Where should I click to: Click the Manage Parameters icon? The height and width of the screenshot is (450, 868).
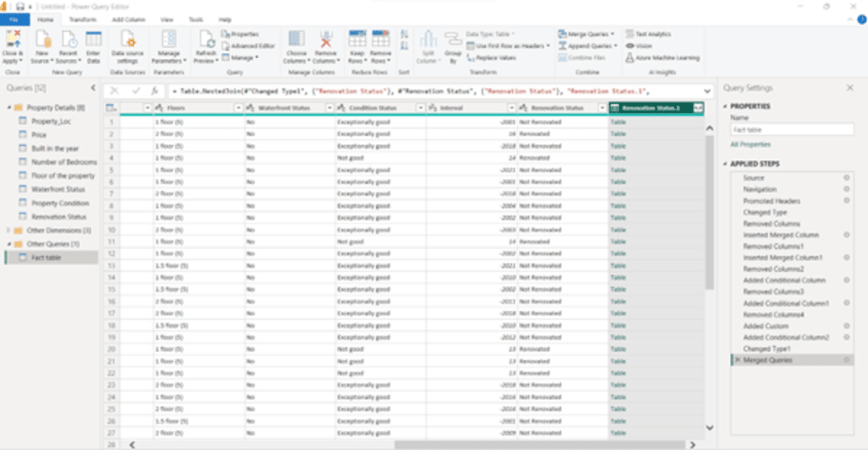(169, 40)
